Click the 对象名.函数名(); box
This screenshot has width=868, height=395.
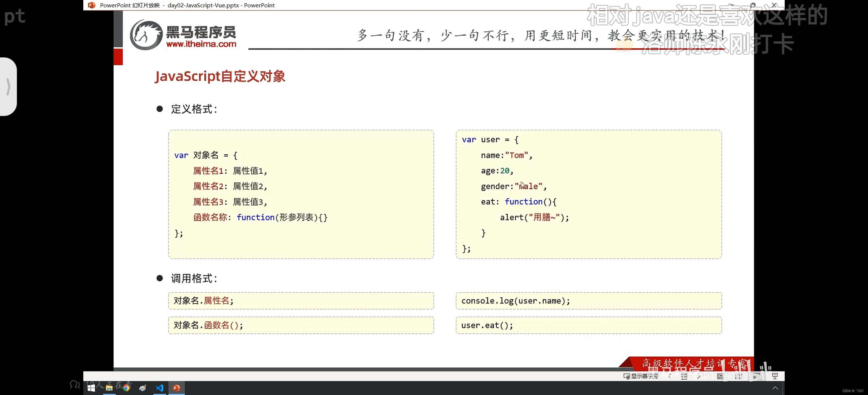[301, 325]
